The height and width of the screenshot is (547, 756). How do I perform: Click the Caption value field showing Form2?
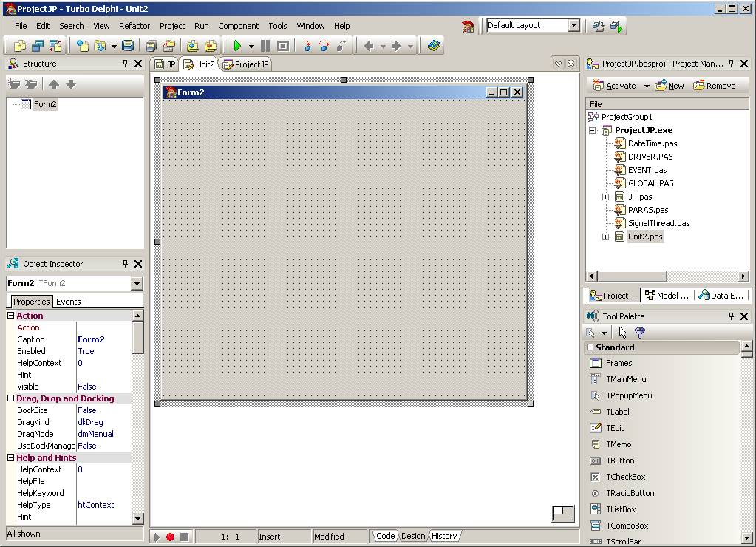tap(103, 339)
